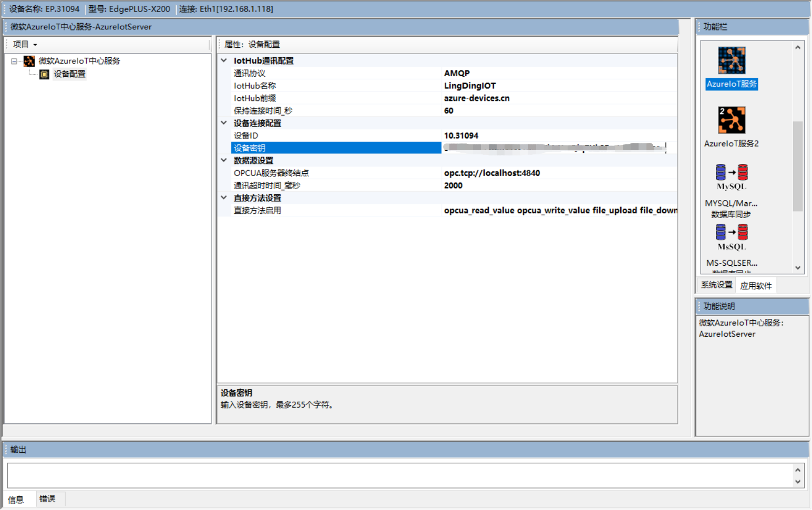
Task: Open the MYSQL/Mar... 数据库同步 icon
Action: click(x=732, y=178)
